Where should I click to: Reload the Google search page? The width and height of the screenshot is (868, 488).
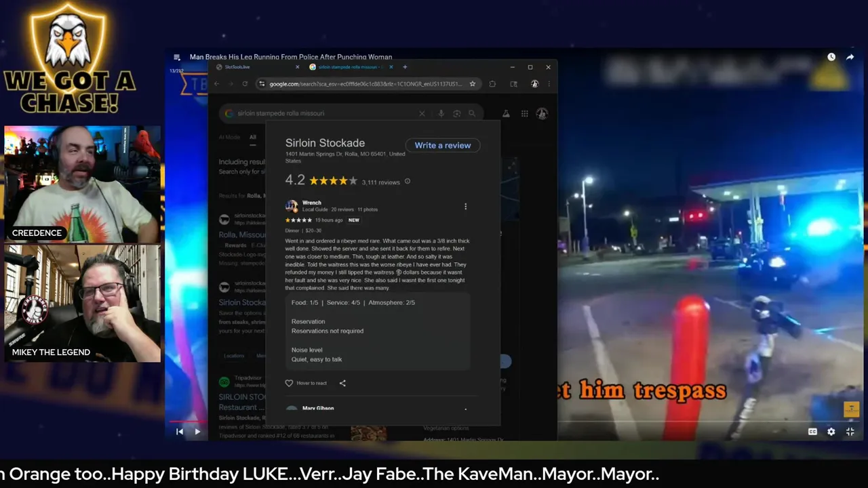245,84
